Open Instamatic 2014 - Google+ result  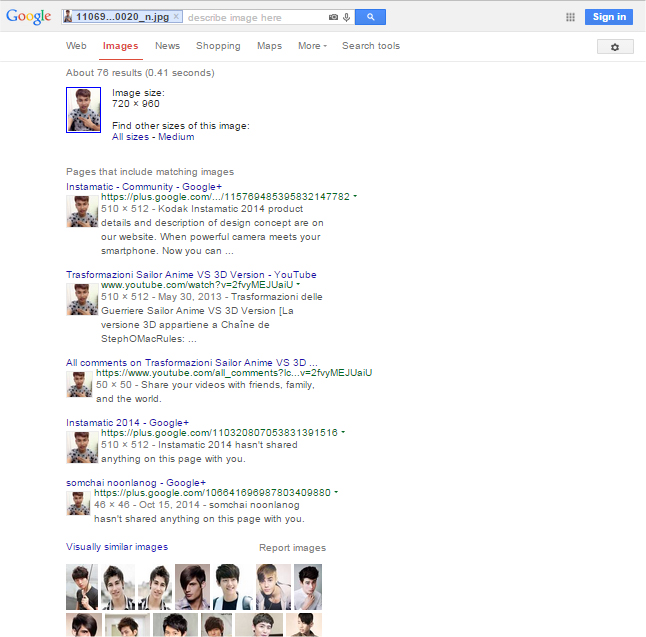tap(127, 423)
